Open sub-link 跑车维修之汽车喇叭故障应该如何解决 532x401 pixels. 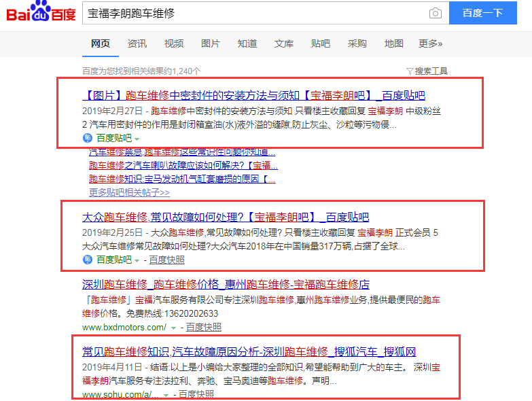click(x=183, y=166)
